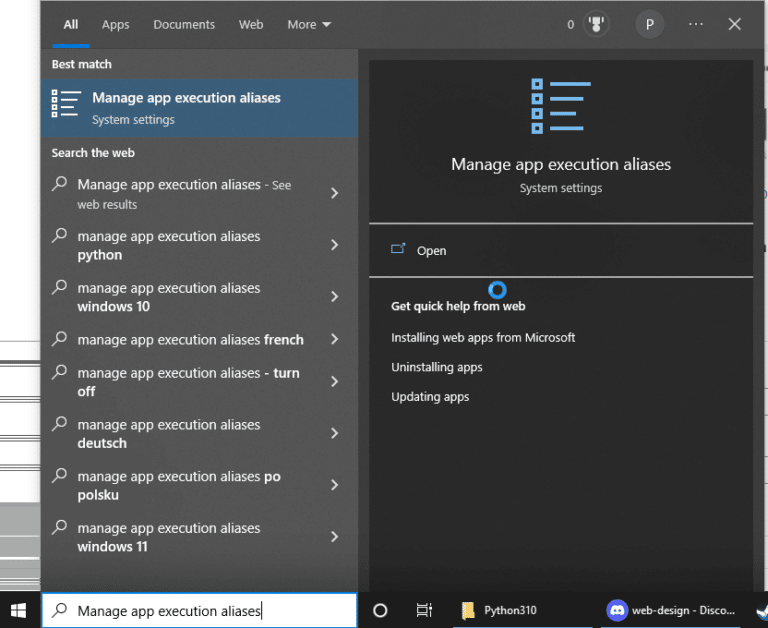
Task: Expand arrow for aliases french suggestion
Action: coord(334,340)
